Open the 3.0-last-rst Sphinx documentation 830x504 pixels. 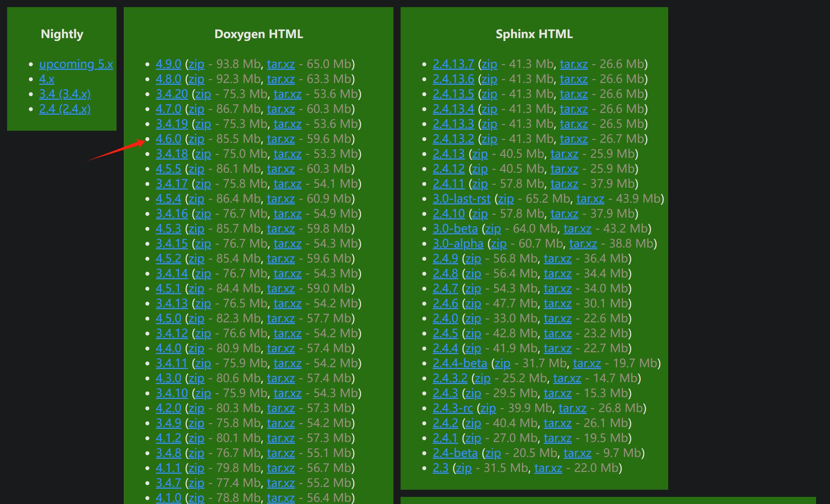(462, 198)
